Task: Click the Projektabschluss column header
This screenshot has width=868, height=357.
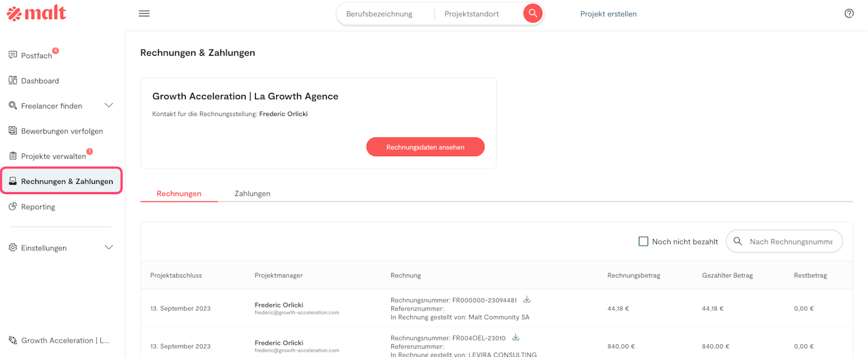Action: (176, 275)
